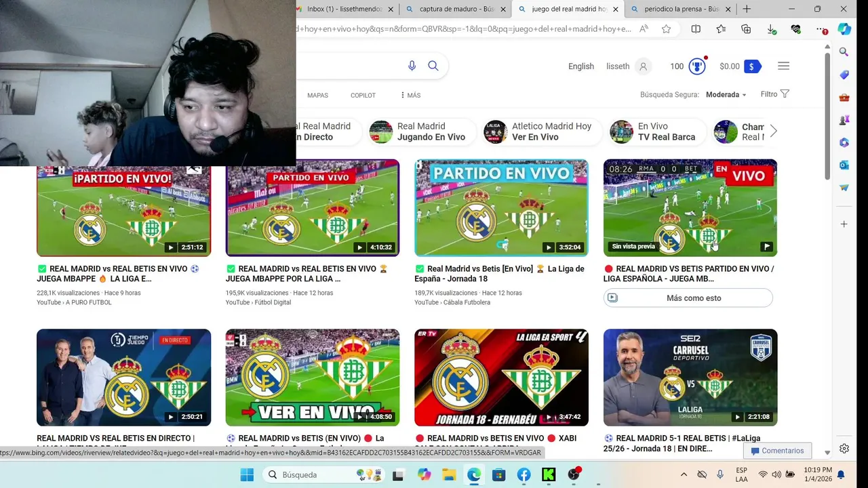Switch to captura de maduro tab

[x=455, y=9]
